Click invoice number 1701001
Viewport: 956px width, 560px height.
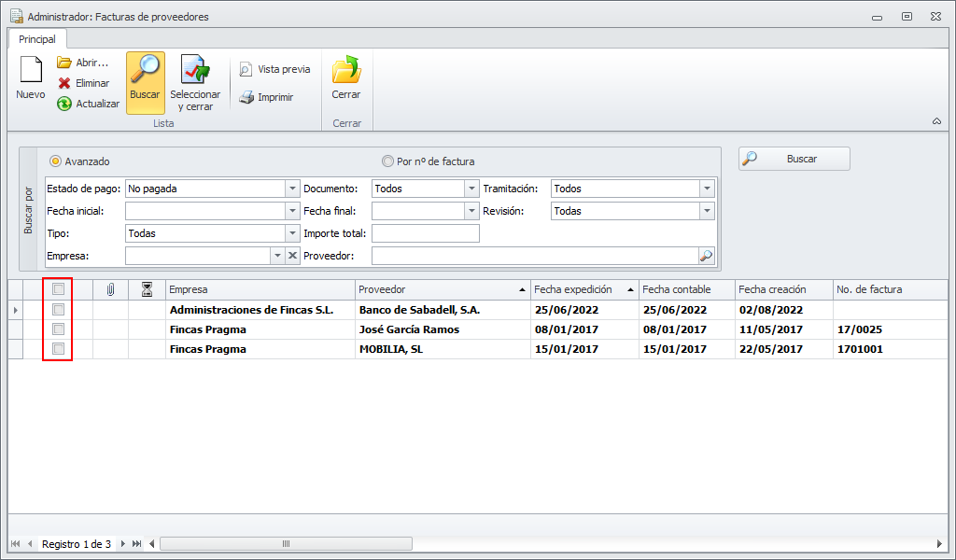(860, 349)
